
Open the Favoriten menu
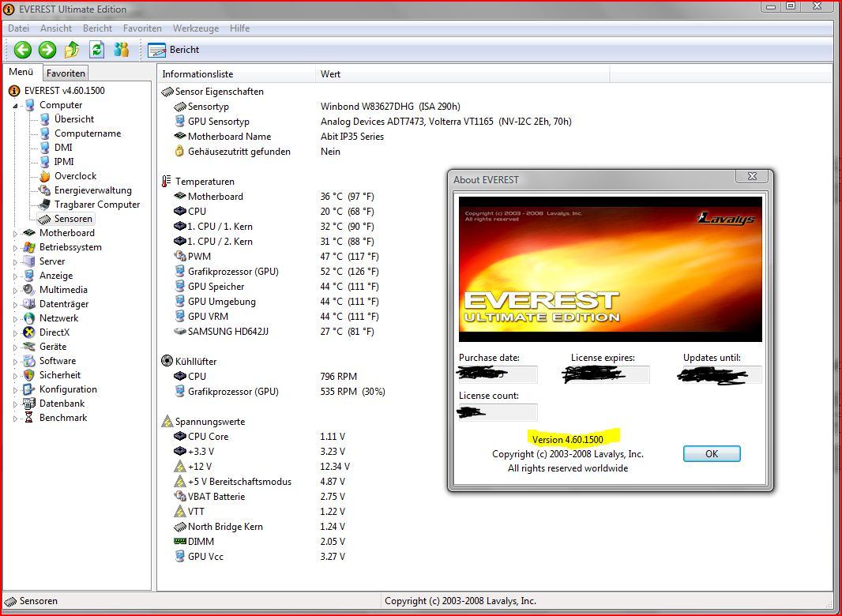pos(142,28)
